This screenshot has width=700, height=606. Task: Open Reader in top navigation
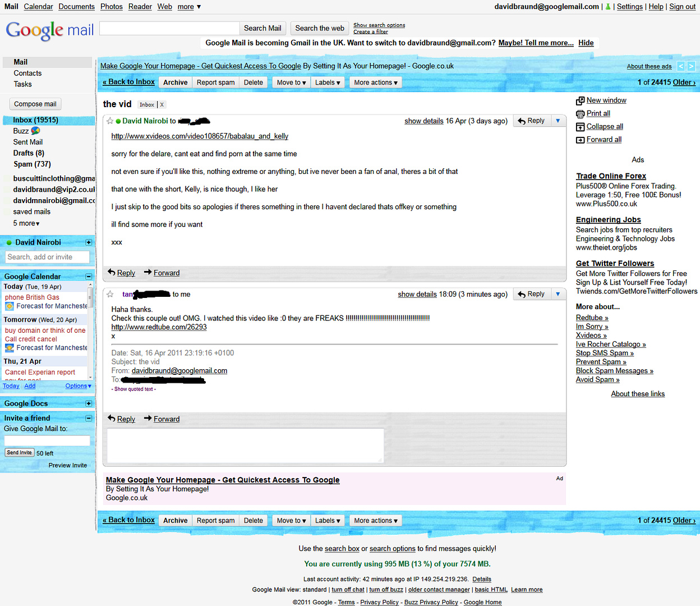(x=140, y=7)
